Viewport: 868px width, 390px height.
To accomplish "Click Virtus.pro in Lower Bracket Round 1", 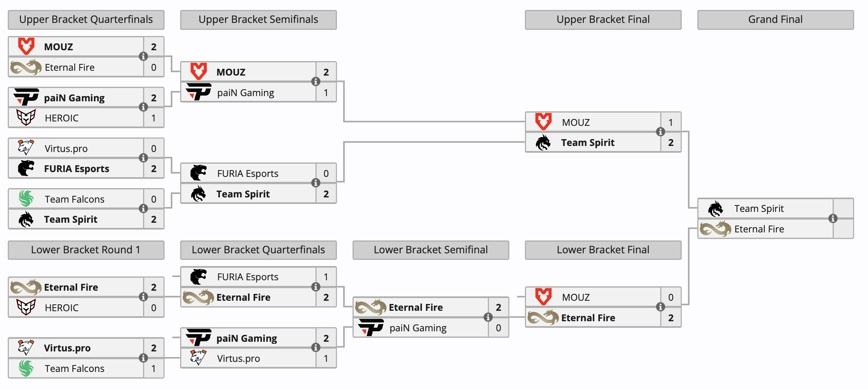I will point(67,348).
